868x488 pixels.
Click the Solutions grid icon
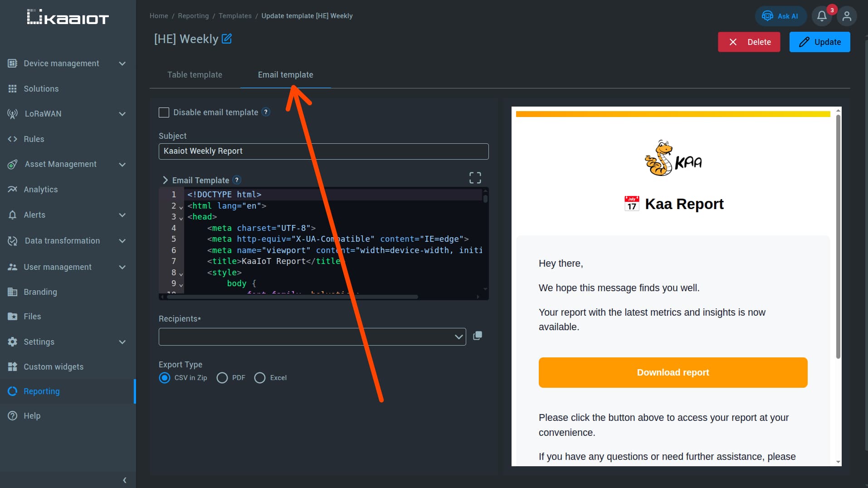[12, 89]
